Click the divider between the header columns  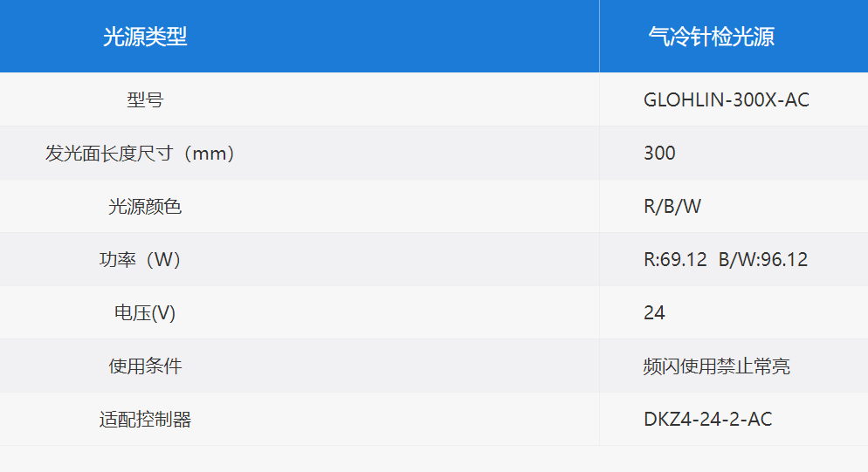599,37
